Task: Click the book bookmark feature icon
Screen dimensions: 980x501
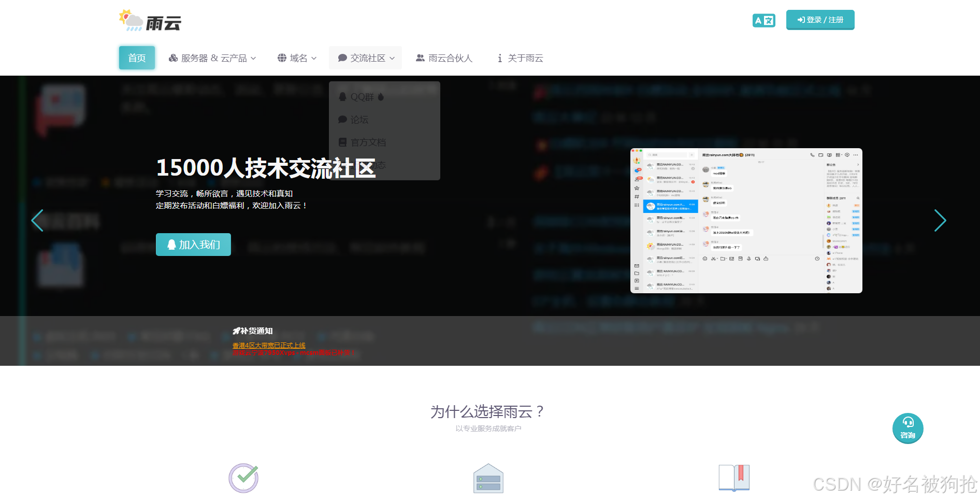Action: pyautogui.click(x=734, y=478)
